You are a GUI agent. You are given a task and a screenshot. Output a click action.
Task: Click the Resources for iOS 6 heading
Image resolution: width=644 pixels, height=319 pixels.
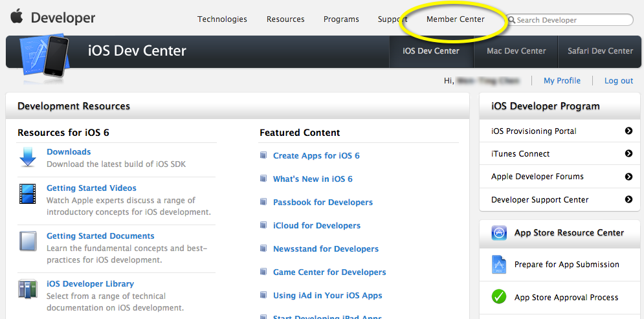(63, 133)
